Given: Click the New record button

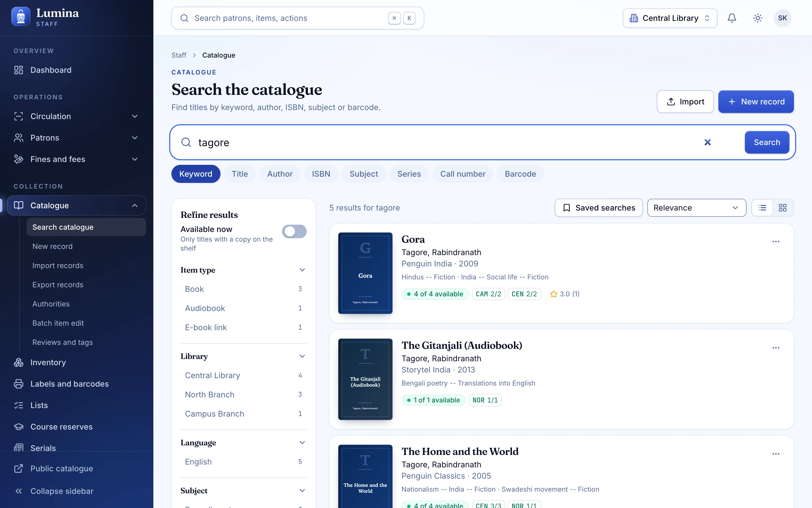Looking at the screenshot, I should tap(756, 102).
